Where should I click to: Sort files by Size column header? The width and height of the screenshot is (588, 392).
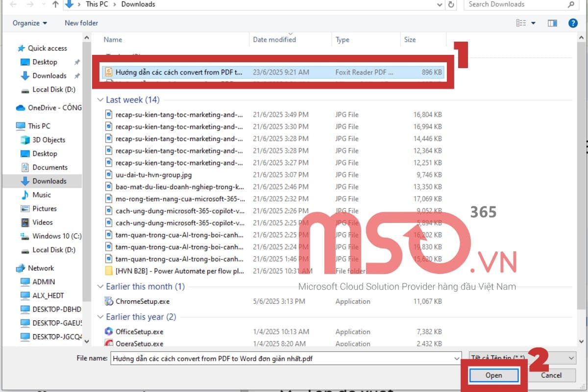(x=410, y=40)
